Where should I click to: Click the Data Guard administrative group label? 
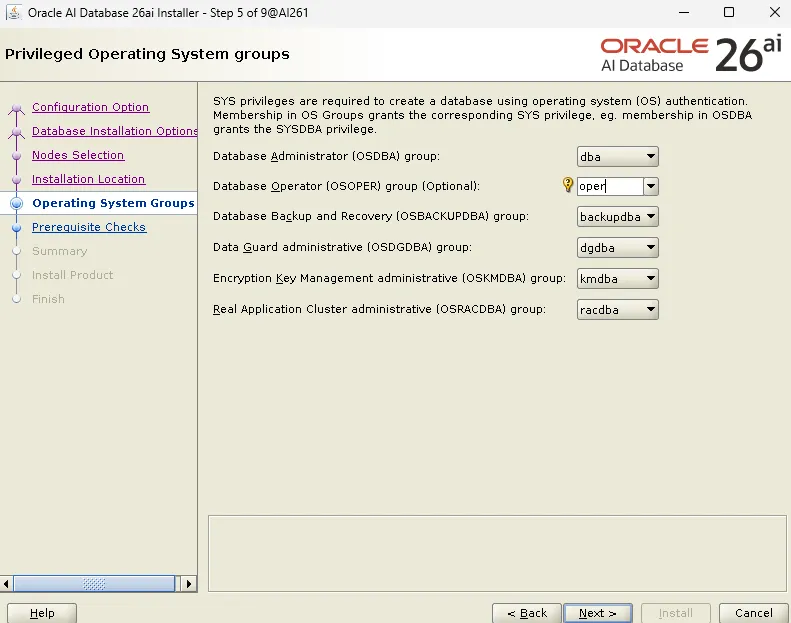(x=342, y=247)
